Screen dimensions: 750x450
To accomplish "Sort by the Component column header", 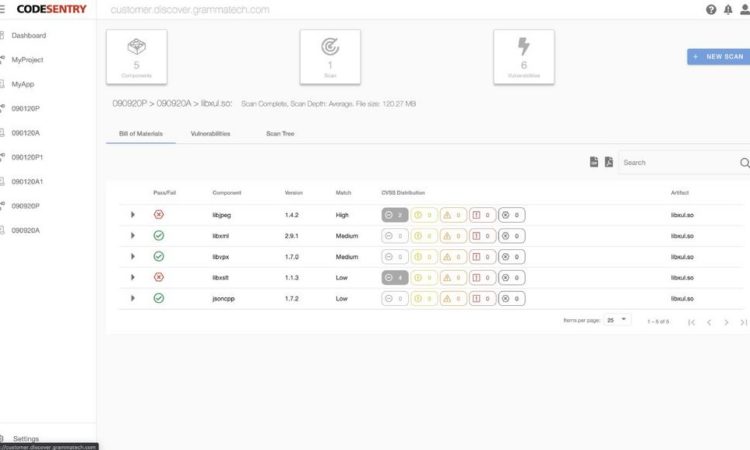I will 227,193.
